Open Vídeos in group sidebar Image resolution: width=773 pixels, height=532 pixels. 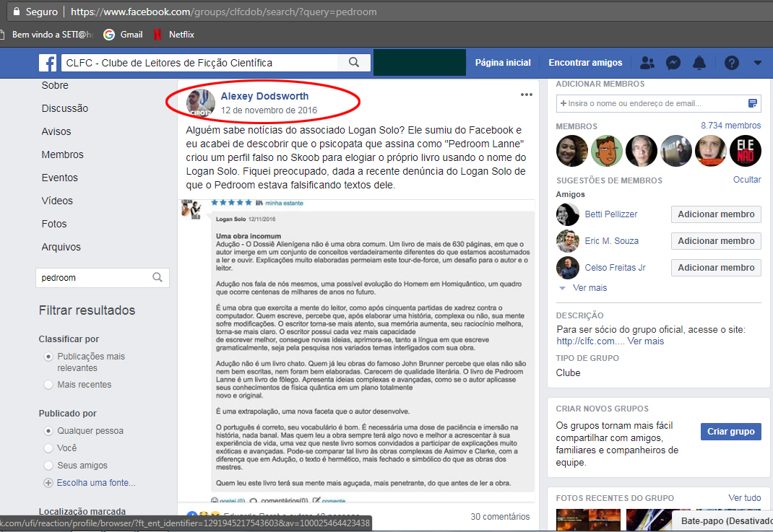[x=57, y=201]
